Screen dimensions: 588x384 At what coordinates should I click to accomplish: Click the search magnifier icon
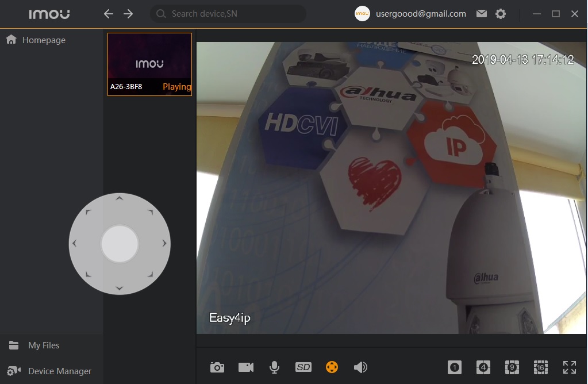tap(161, 14)
